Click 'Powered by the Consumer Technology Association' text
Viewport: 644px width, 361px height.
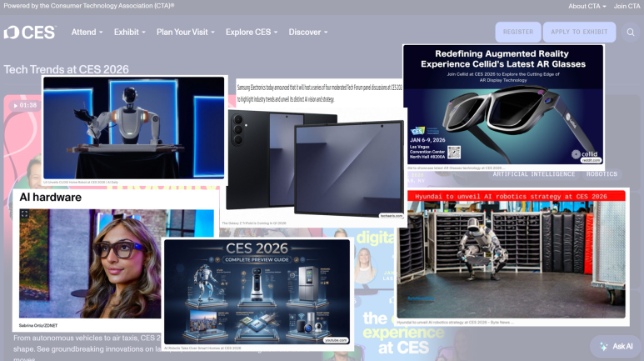88,6
